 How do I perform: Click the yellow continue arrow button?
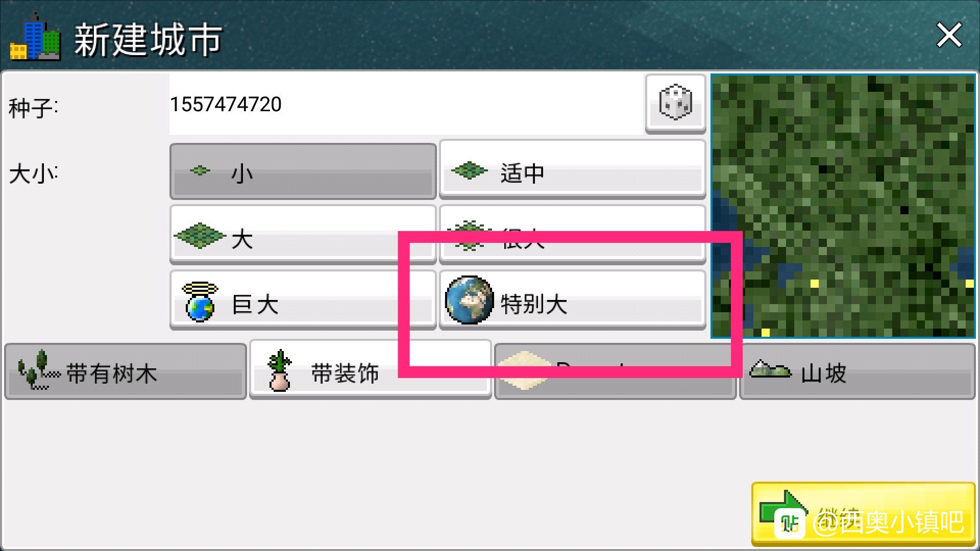863,514
